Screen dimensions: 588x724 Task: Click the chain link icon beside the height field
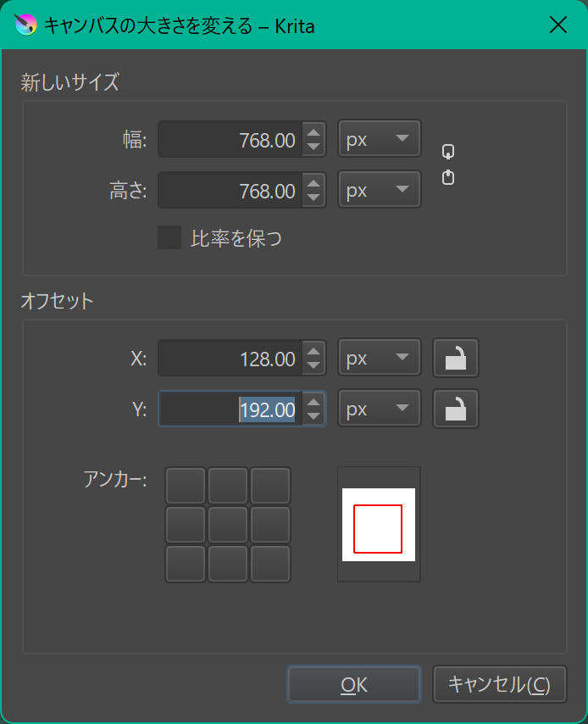pos(447,177)
